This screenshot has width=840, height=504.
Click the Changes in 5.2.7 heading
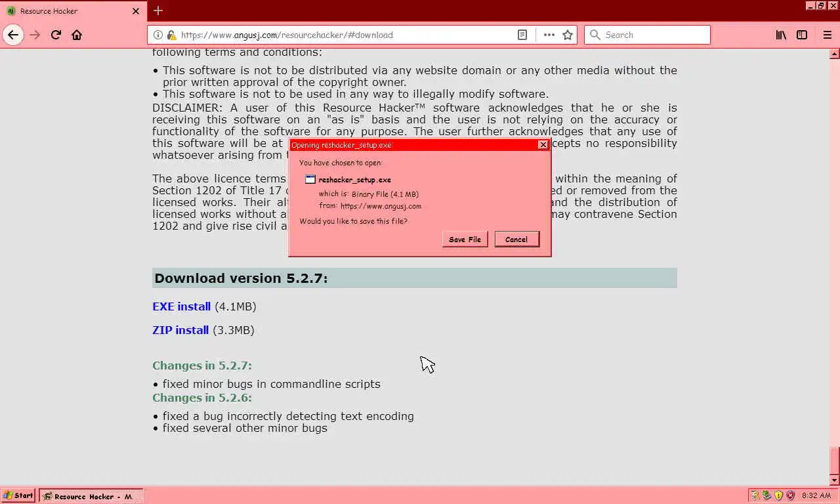(202, 366)
